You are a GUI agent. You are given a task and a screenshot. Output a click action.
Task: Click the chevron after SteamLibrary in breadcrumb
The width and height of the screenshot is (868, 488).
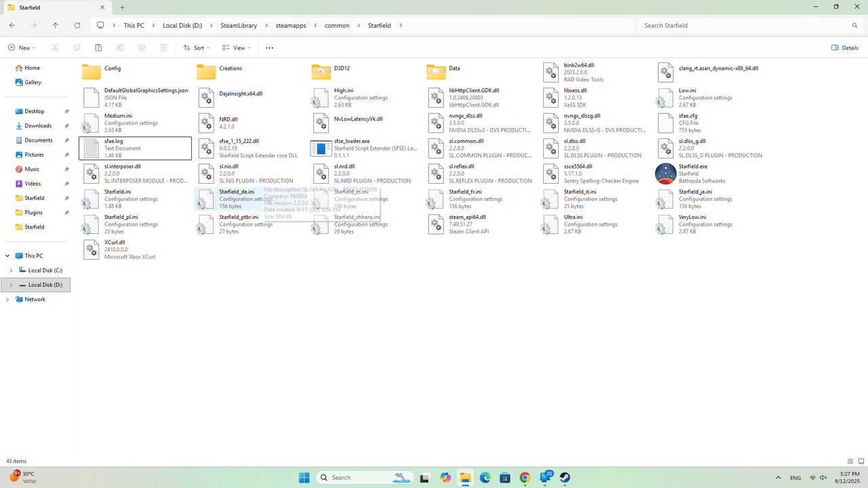(266, 25)
